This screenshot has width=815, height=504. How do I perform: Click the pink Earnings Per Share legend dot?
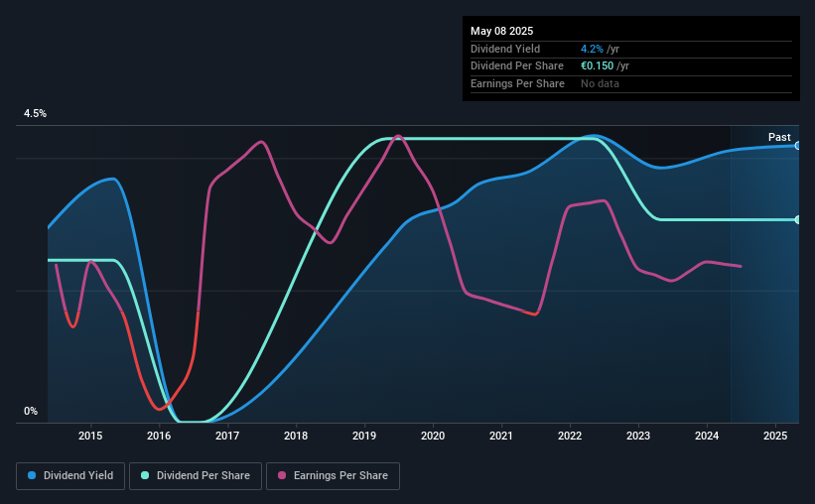click(282, 475)
